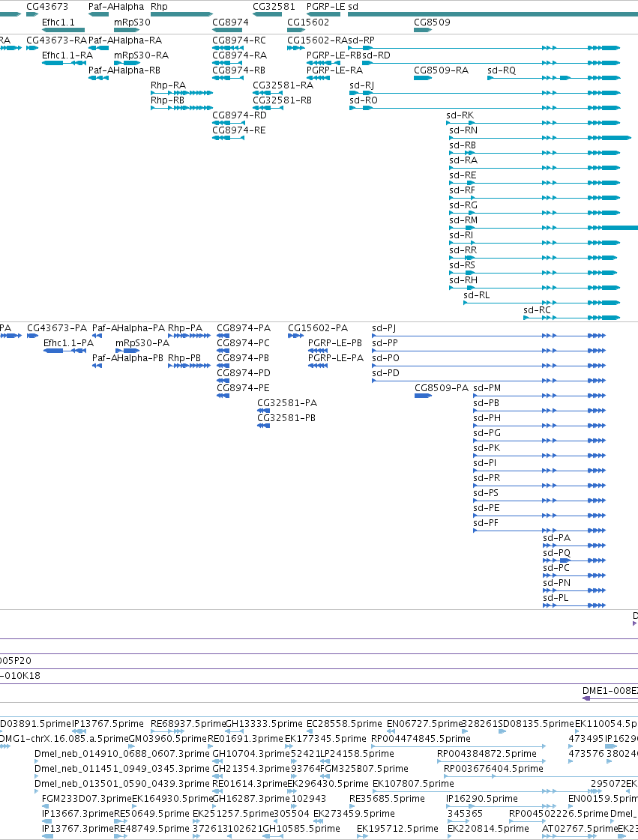Open the sd-RM transcript
638x840 pixels.
[x=544, y=229]
